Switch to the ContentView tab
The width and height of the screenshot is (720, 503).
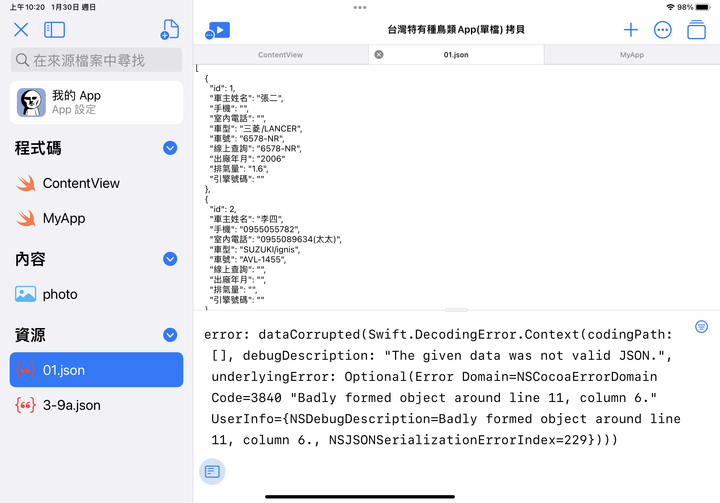tap(281, 55)
